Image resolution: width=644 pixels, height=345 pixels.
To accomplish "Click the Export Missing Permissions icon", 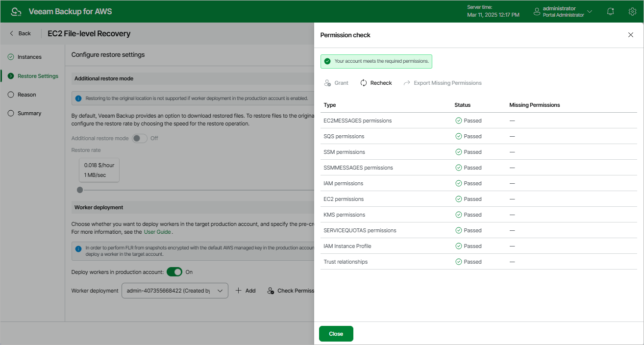I will point(406,82).
